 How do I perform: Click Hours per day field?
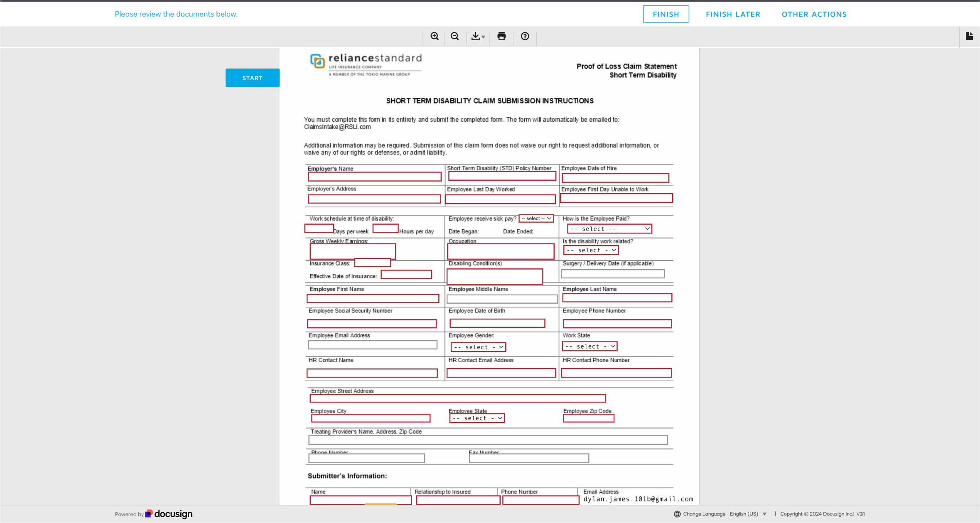click(x=386, y=228)
